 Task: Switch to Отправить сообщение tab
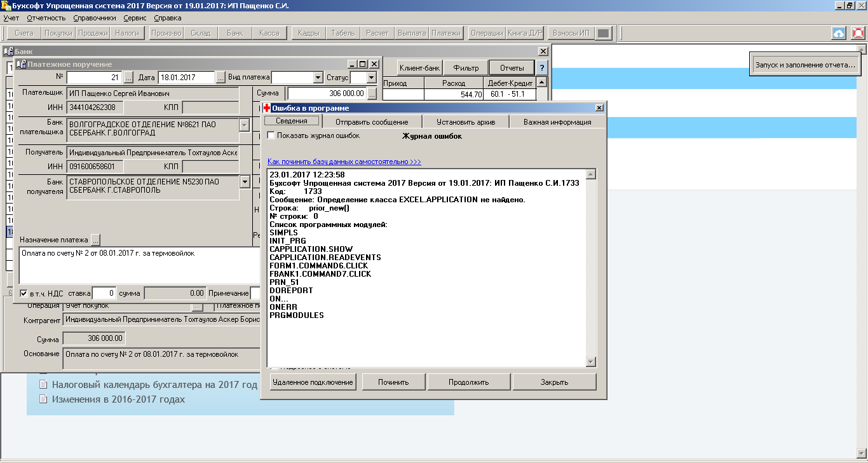coord(372,121)
